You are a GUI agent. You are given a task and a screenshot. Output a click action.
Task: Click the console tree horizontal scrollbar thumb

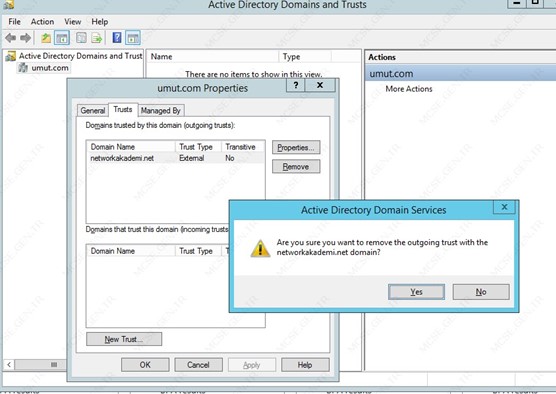coord(41,365)
